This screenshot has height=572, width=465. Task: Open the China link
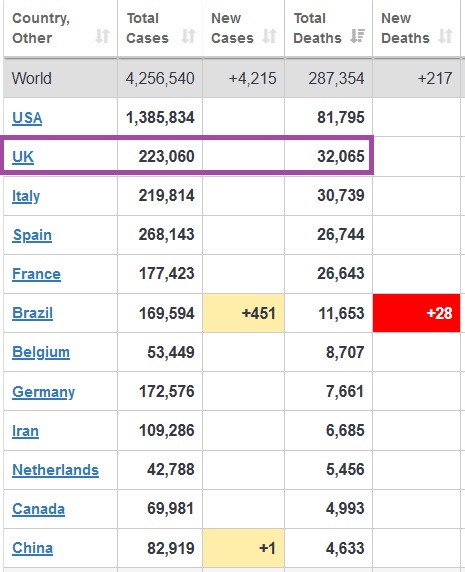pos(32,548)
